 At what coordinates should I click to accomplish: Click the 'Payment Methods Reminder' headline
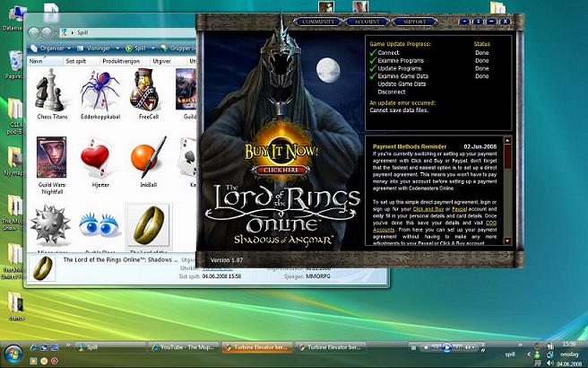click(410, 146)
